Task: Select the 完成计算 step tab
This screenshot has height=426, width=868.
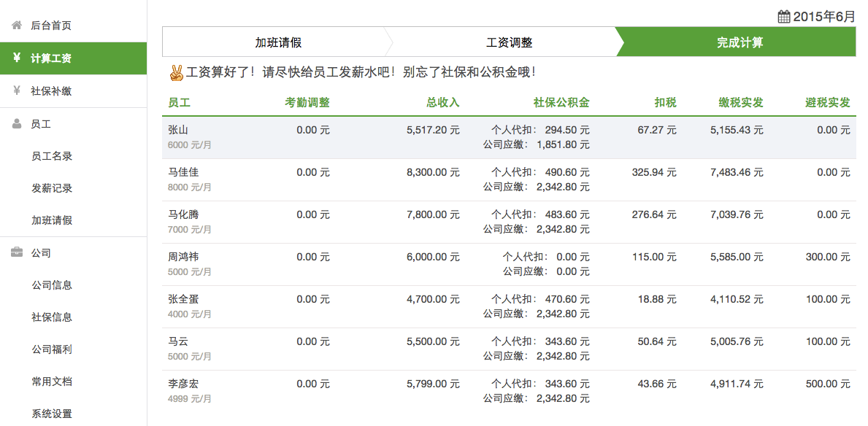Action: click(x=739, y=42)
